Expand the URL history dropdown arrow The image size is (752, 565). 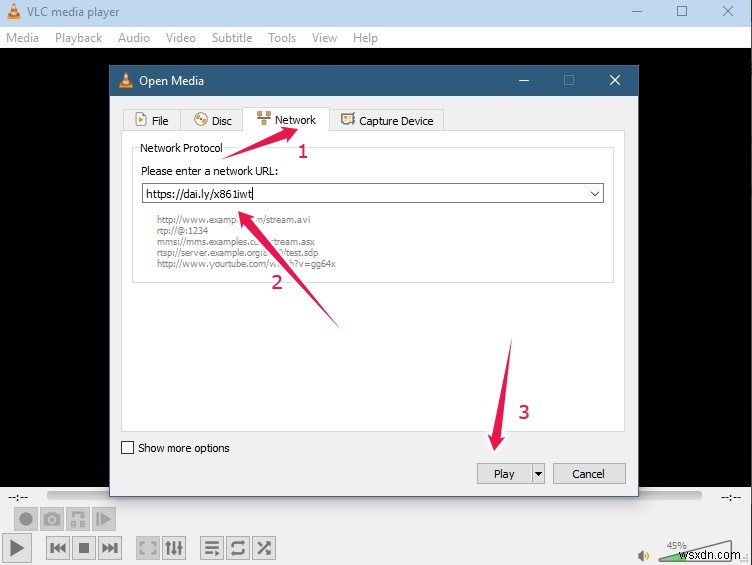click(595, 194)
